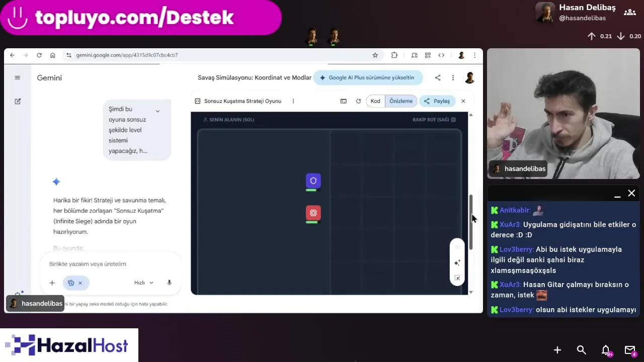Screen dimensions: 644x362
Task: Click the XuAr3 username in first chat message
Action: pyautogui.click(x=510, y=225)
